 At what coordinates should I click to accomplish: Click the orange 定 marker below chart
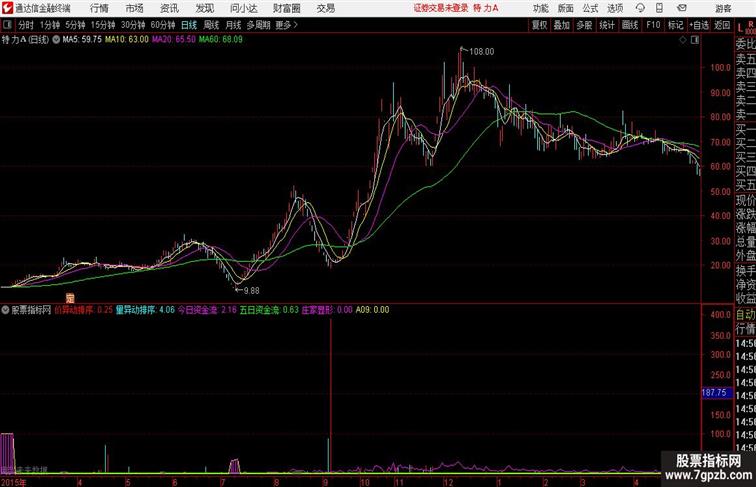(x=70, y=298)
